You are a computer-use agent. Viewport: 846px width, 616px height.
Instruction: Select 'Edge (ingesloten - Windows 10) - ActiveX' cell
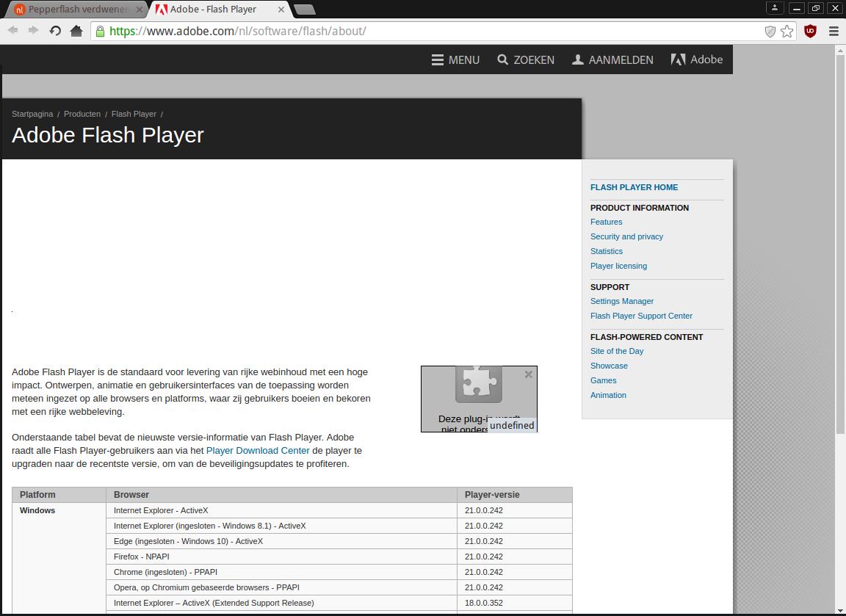[x=282, y=541]
